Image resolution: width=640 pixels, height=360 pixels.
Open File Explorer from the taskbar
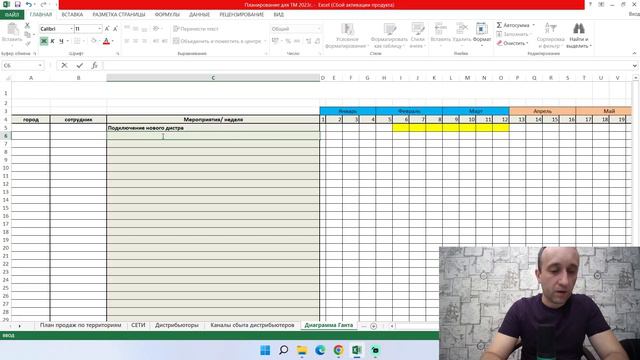tap(302, 350)
